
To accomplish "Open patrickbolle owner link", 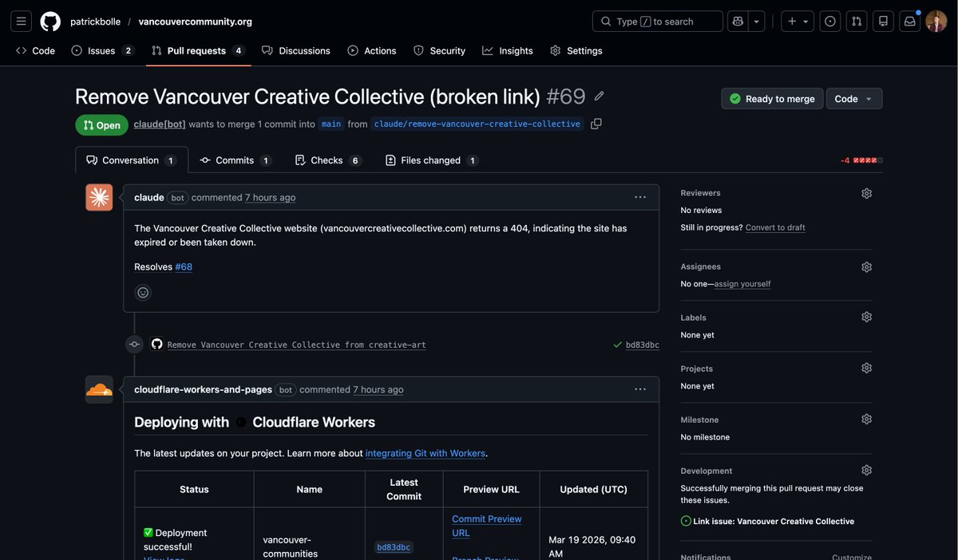I will point(95,22).
